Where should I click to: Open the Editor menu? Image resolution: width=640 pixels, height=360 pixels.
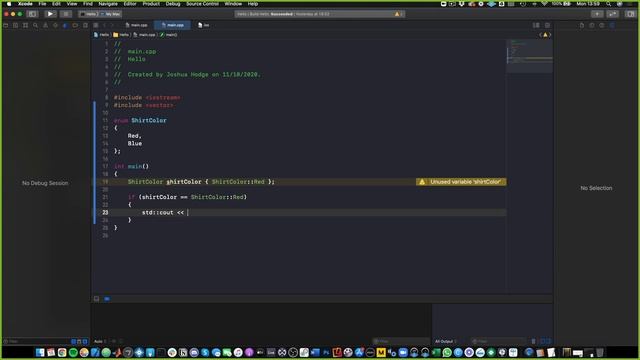(x=130, y=4)
